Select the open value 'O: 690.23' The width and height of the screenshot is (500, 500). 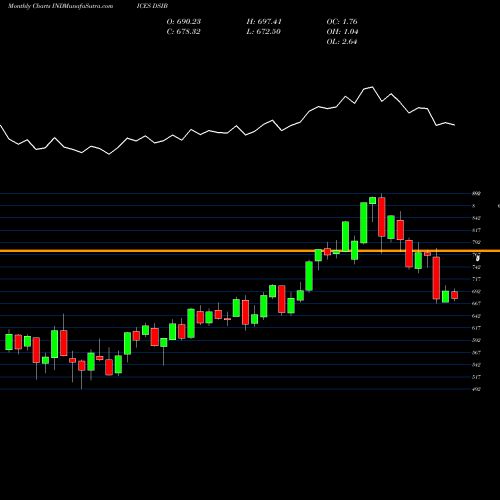click(x=184, y=22)
